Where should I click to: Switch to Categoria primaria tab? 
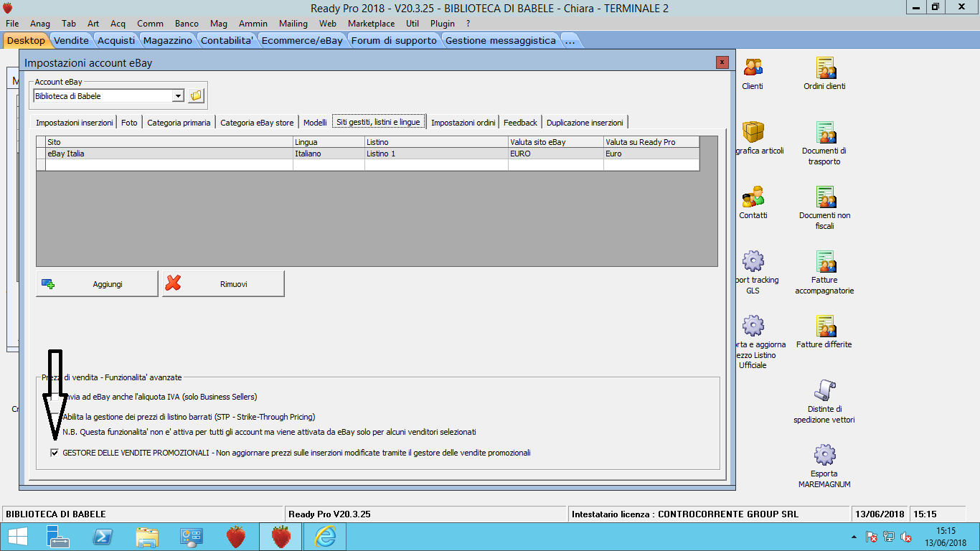click(179, 123)
